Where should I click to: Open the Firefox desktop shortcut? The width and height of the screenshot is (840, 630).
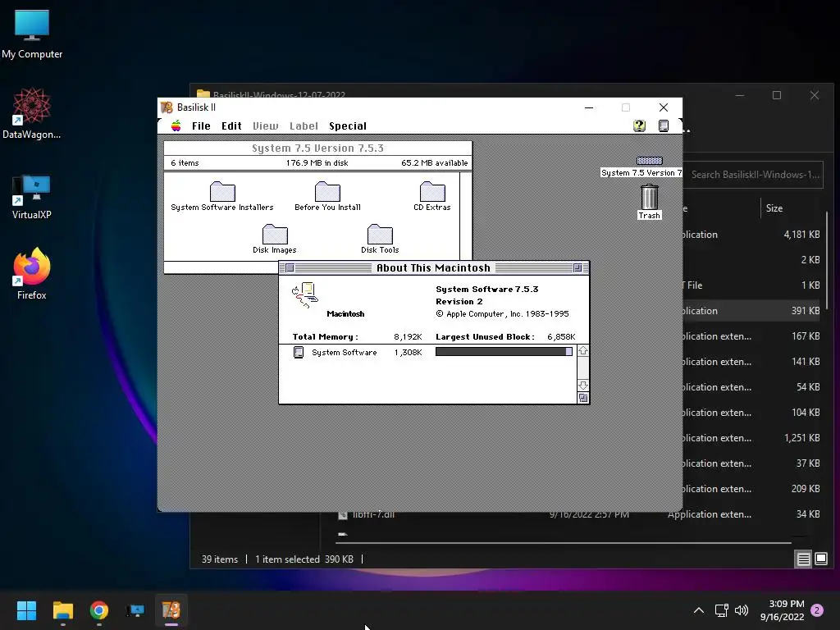point(32,273)
